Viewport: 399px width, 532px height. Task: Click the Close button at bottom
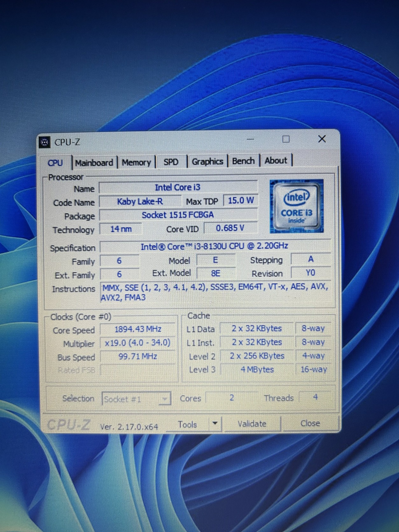click(310, 423)
